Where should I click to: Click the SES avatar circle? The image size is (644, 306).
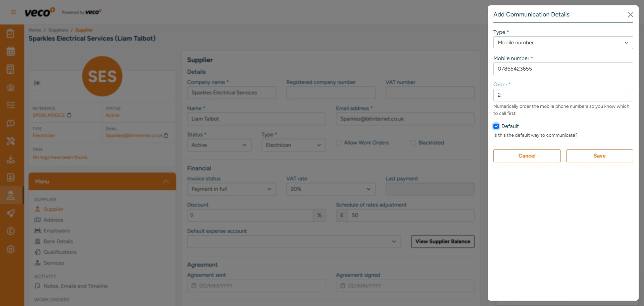pos(102,76)
